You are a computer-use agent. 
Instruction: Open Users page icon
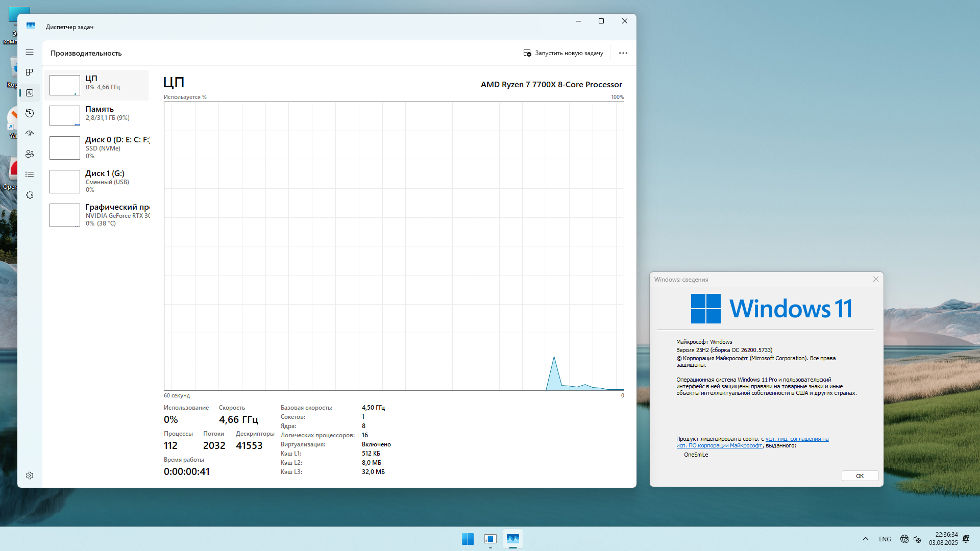click(30, 154)
